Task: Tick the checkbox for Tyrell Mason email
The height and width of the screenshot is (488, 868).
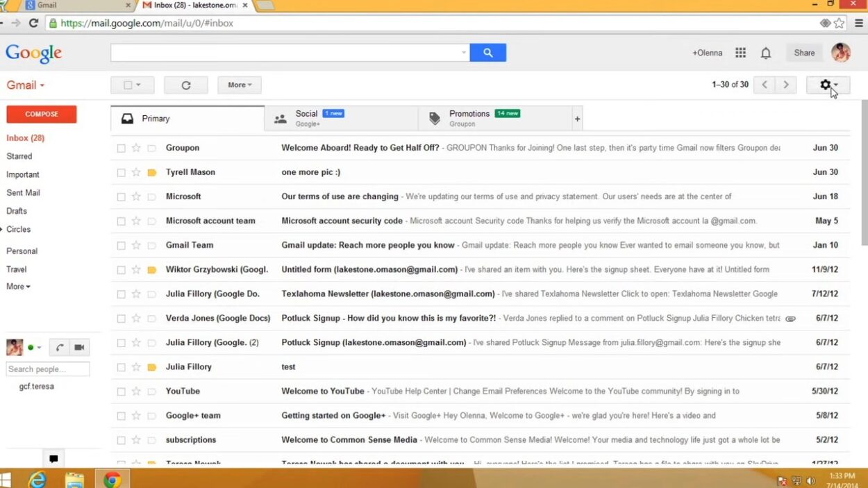Action: point(121,172)
